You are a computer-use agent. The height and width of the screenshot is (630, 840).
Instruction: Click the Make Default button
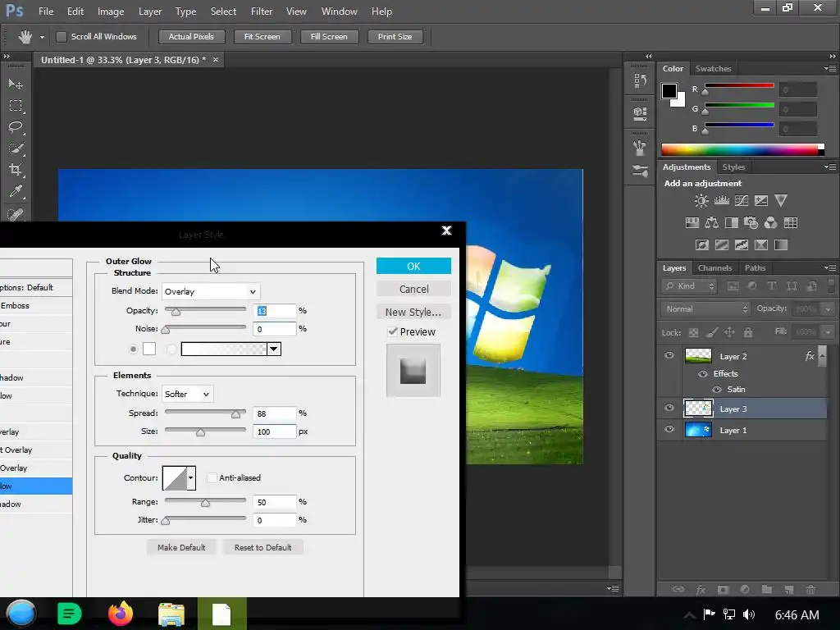(181, 547)
